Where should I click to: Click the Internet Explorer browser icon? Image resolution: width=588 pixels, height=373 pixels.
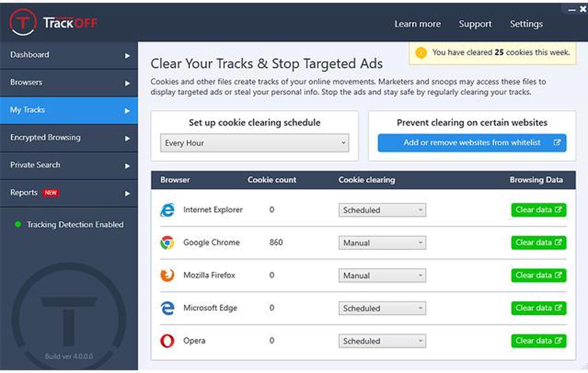click(x=167, y=210)
